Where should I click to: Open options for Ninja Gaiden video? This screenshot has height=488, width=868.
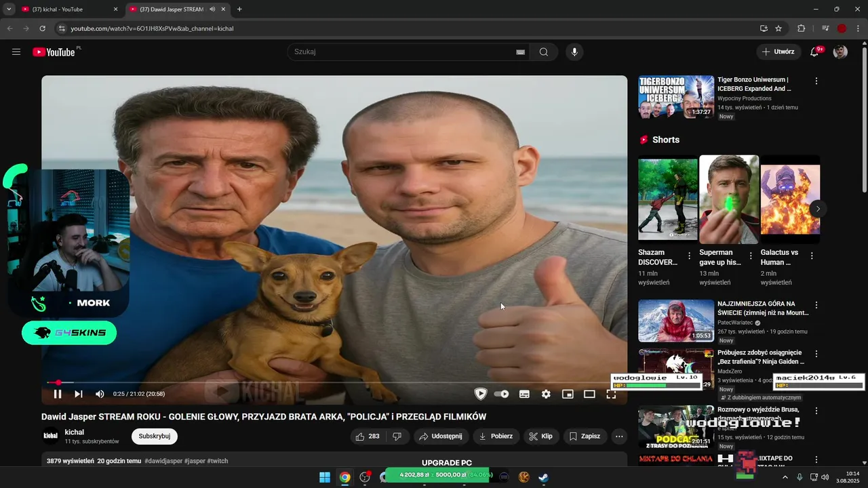pyautogui.click(x=816, y=354)
